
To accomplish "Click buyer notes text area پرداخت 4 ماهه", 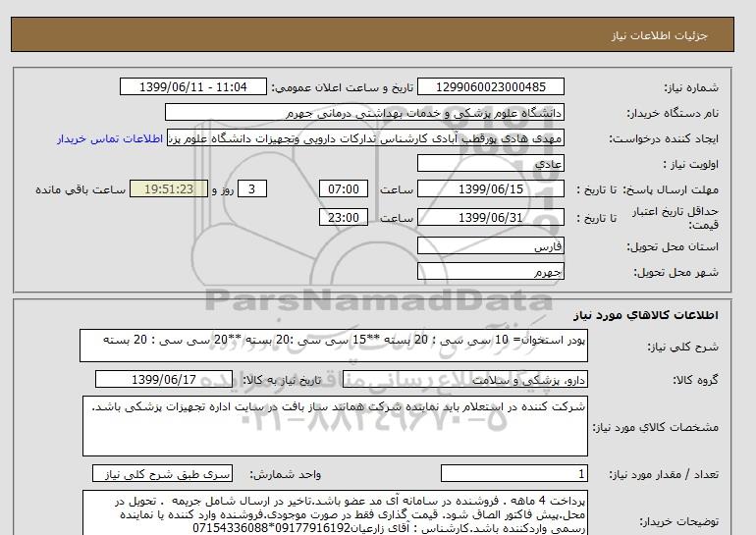I will pos(335,512).
